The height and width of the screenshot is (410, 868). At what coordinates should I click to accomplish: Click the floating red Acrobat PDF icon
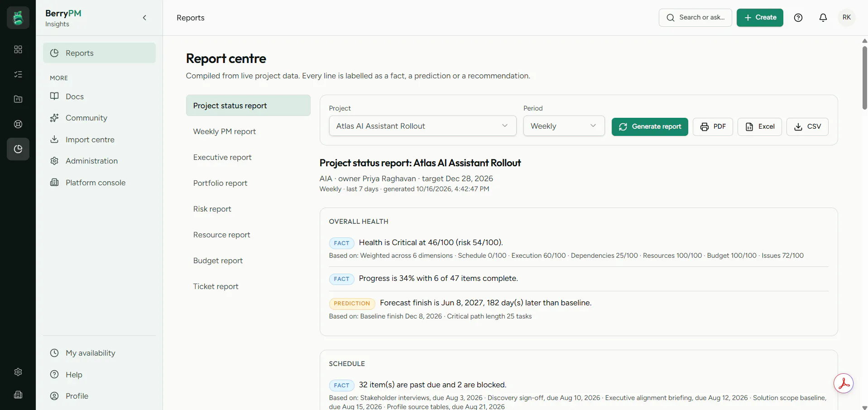[x=844, y=384]
